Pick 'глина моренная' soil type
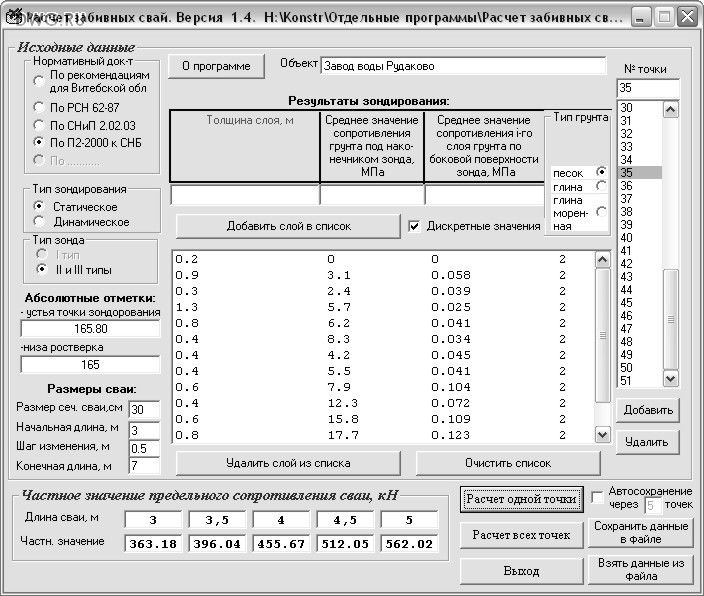Viewport: 704px width, 596px height. (601, 212)
